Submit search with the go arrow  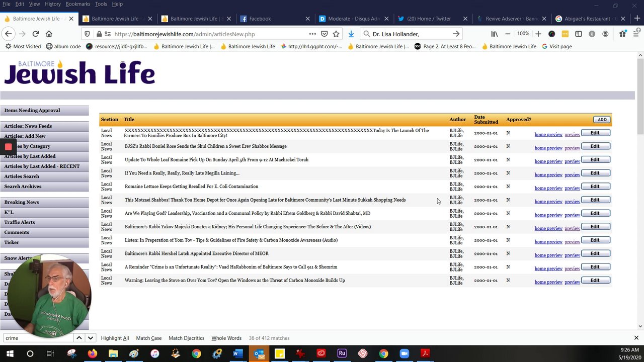point(456,34)
